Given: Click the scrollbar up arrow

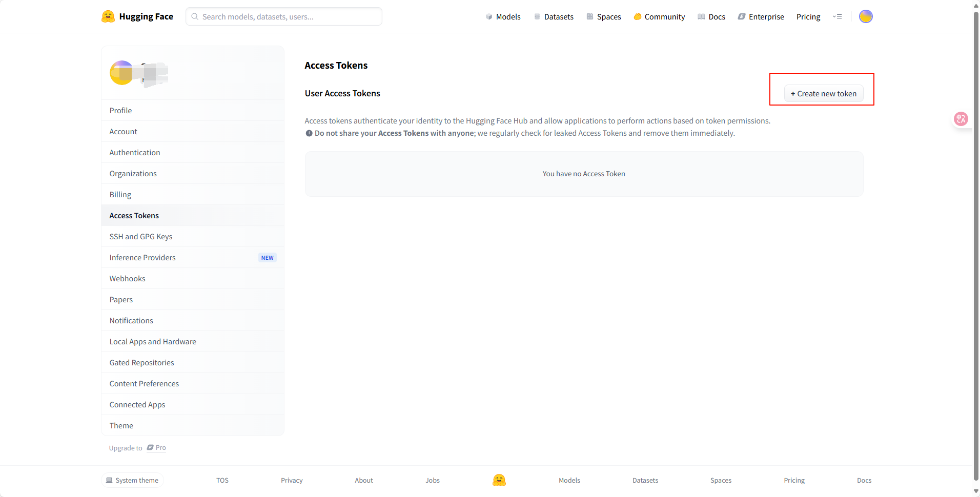Looking at the screenshot, I should pyautogui.click(x=976, y=5).
